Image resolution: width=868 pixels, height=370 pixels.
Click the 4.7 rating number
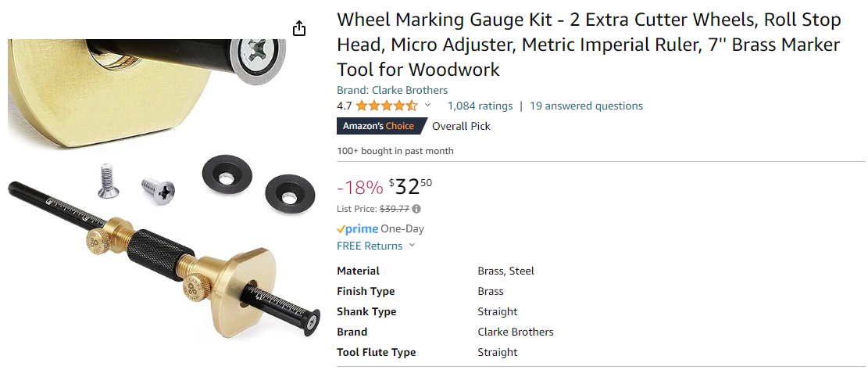[345, 106]
